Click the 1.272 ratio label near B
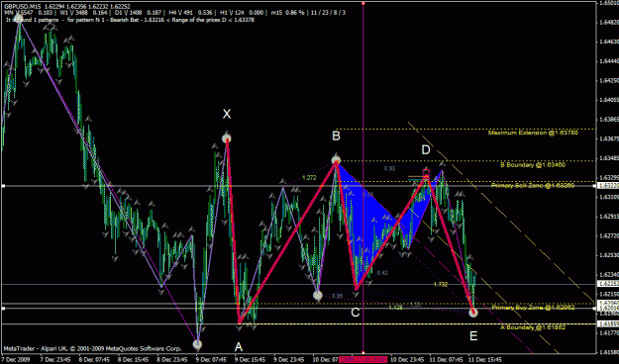The width and height of the screenshot is (619, 364). click(309, 178)
